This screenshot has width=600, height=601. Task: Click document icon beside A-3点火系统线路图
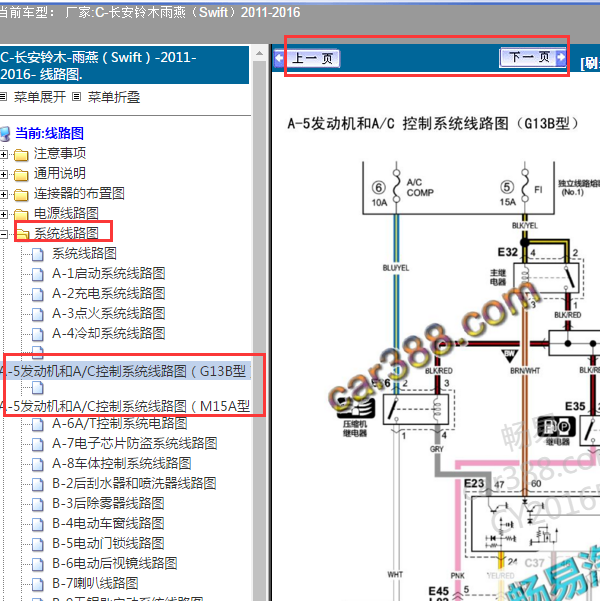point(38,314)
